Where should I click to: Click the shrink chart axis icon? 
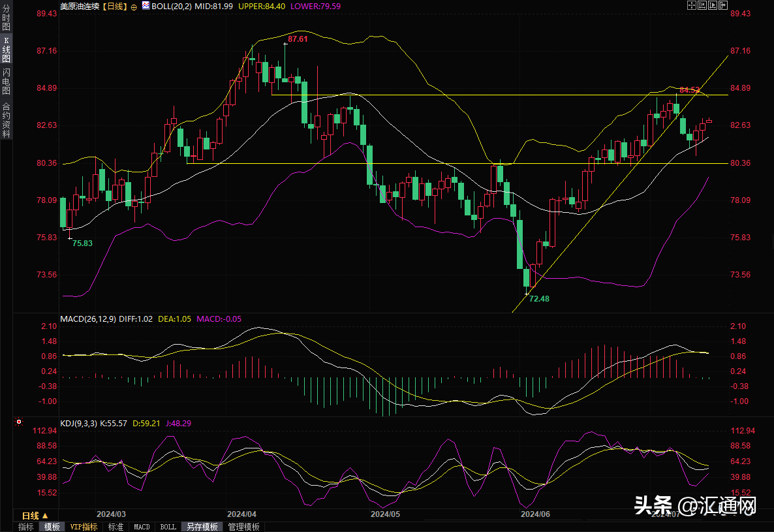[x=702, y=5]
